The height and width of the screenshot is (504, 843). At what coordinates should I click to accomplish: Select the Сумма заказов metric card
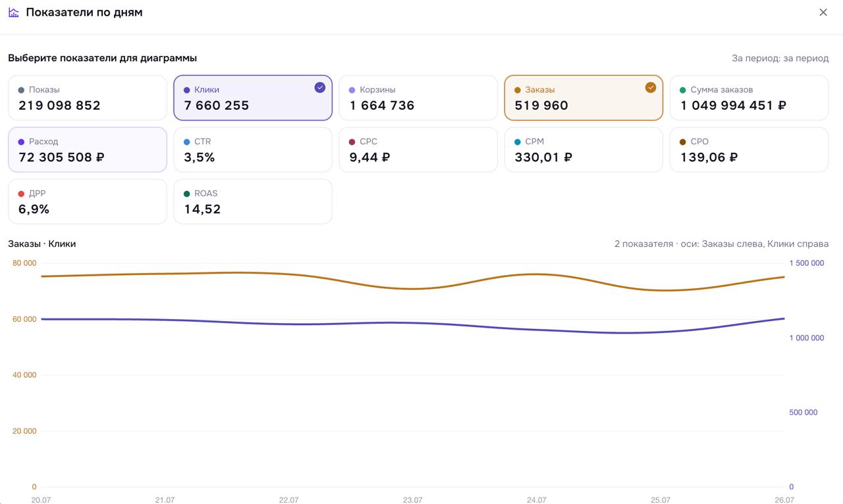749,98
